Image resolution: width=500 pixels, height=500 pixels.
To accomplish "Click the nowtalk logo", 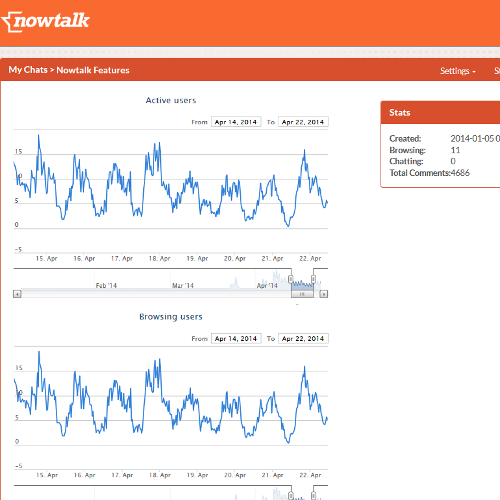I will tap(46, 21).
